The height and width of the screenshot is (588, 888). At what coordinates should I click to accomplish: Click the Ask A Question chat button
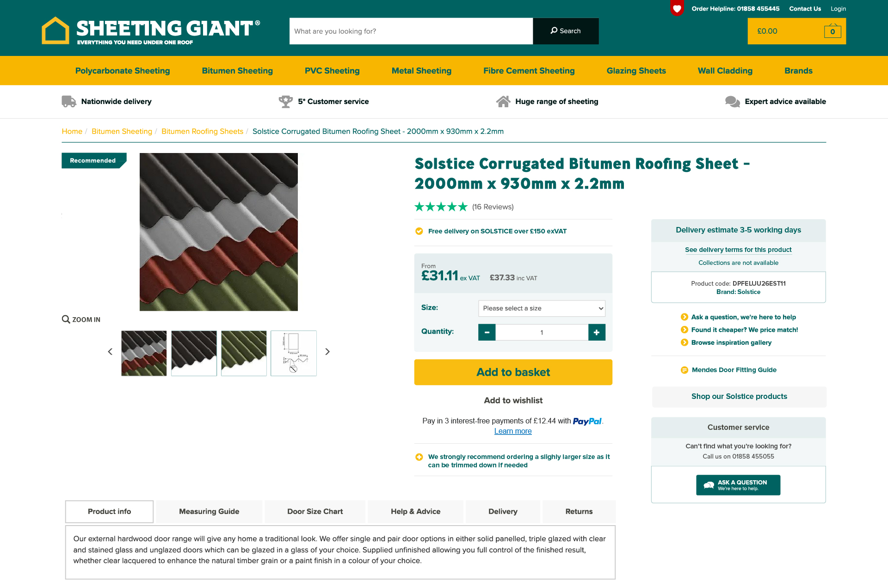pyautogui.click(x=738, y=485)
